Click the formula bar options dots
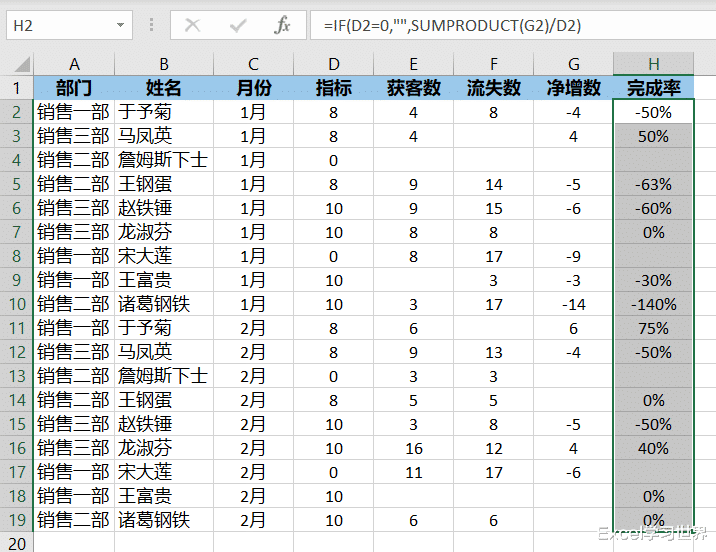Screen dimensions: 716x552 (x=151, y=25)
